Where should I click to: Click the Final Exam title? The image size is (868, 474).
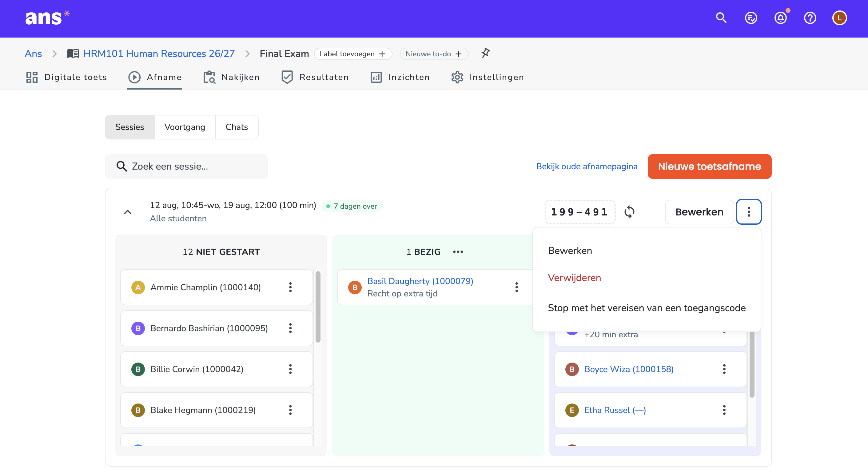(284, 54)
